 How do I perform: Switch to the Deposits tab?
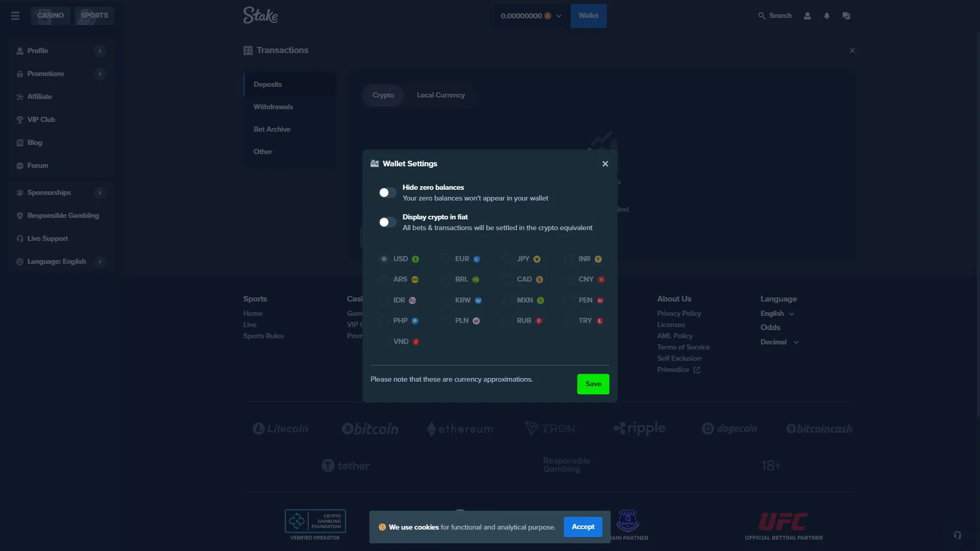click(x=290, y=85)
